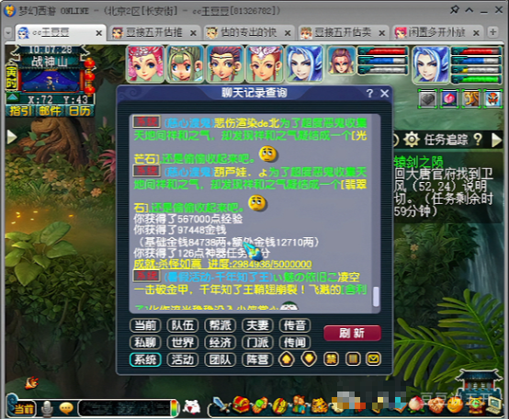
Task: Toggle the 门派 channel filter
Action: [257, 343]
